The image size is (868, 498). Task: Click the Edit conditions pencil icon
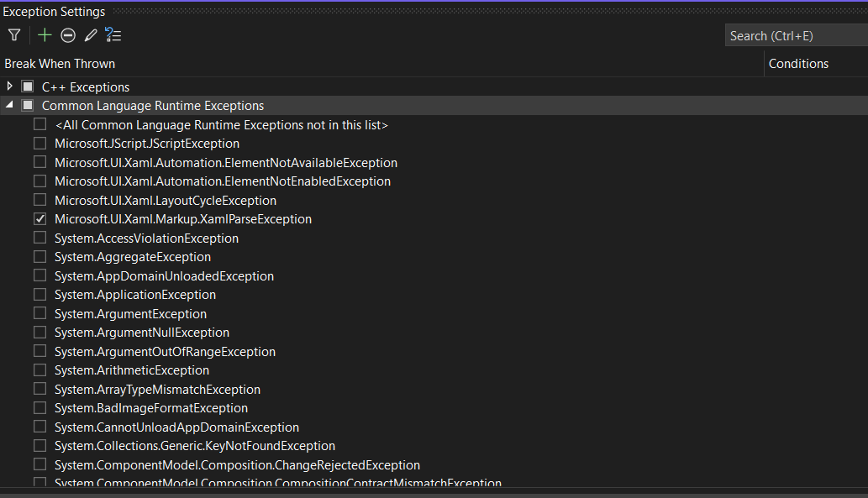[x=91, y=35]
